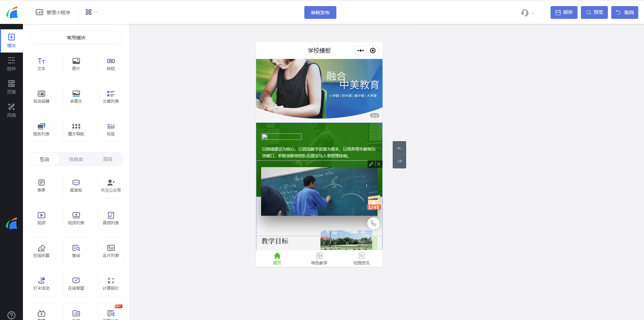Image resolution: width=644 pixels, height=320 pixels.
Task: Open the 风格 sidebar panel
Action: [11, 110]
